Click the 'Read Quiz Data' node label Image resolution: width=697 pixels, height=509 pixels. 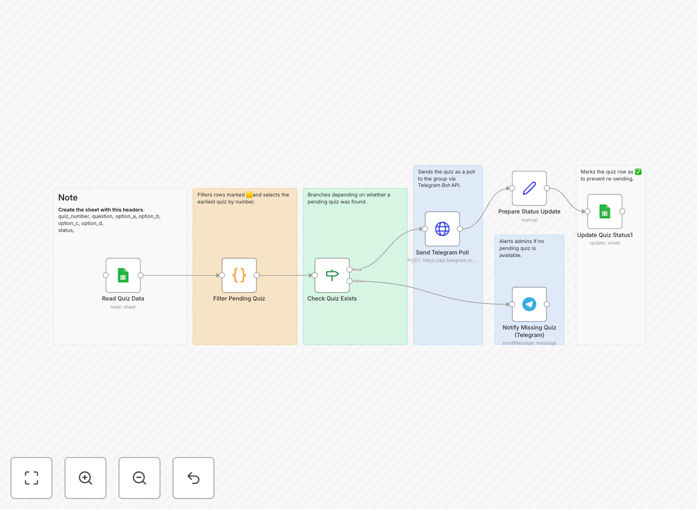123,299
